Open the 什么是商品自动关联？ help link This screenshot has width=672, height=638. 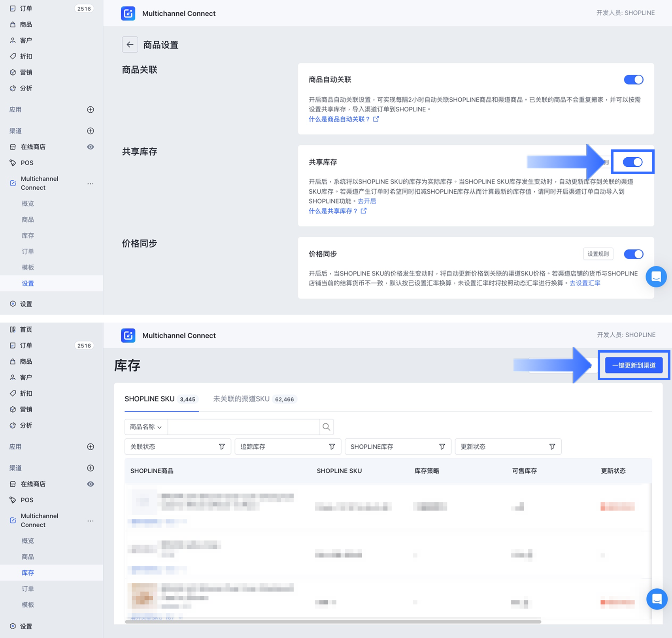[344, 119]
